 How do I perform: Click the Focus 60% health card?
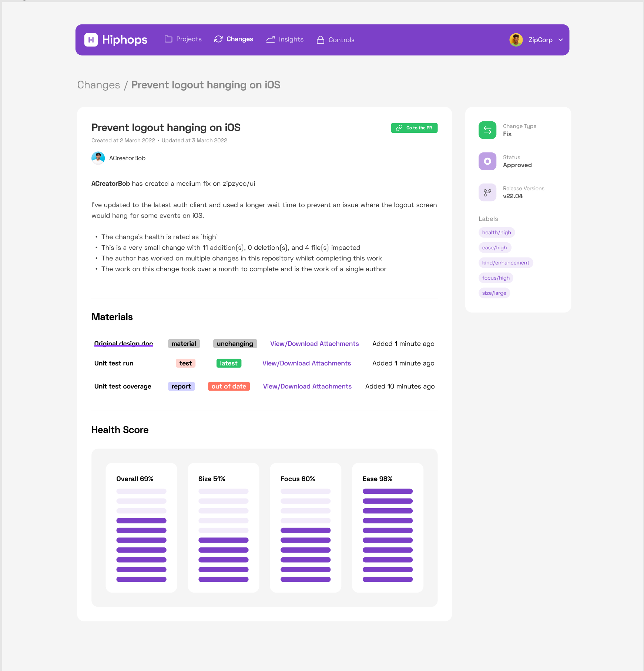pyautogui.click(x=306, y=528)
